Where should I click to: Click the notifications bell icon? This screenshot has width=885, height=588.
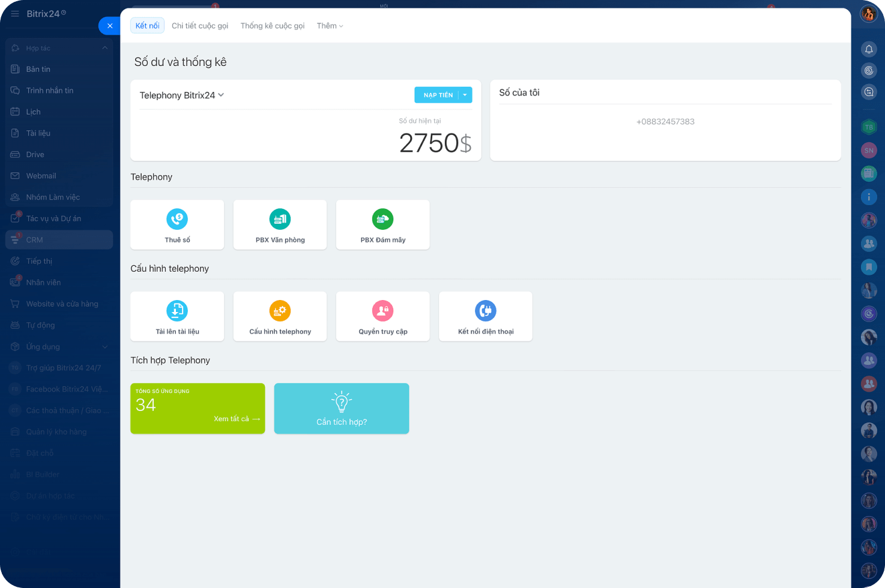868,49
